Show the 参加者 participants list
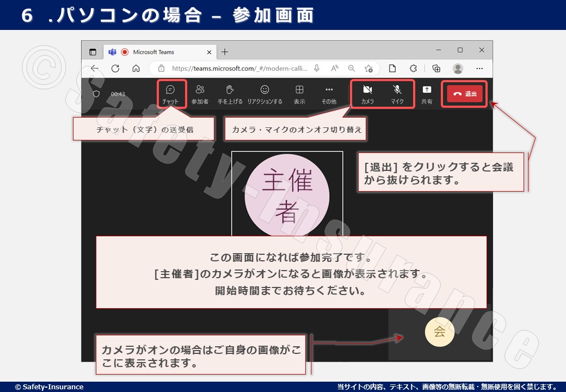This screenshot has width=566, height=392. 200,94
